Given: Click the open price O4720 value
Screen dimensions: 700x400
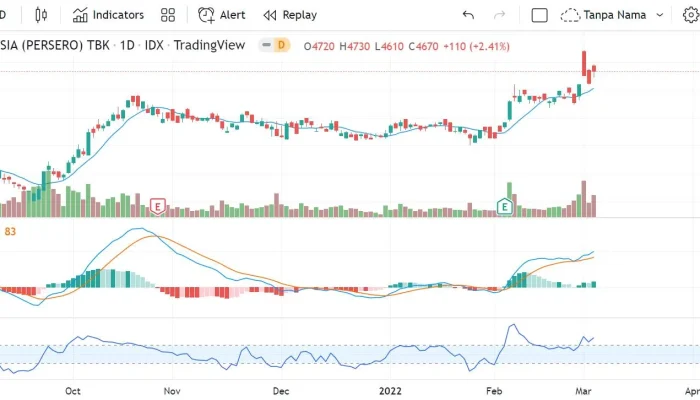Looking at the screenshot, I should click(x=319, y=46).
